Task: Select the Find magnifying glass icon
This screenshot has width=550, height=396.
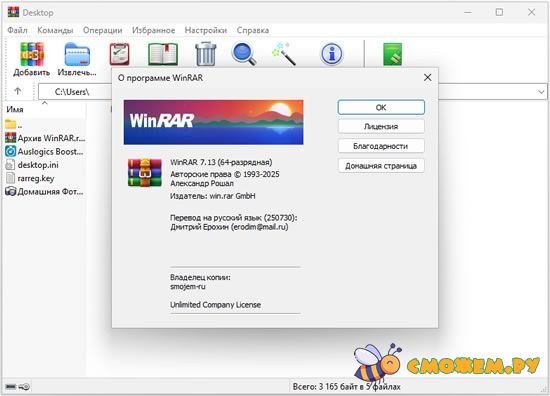Action: point(244,54)
